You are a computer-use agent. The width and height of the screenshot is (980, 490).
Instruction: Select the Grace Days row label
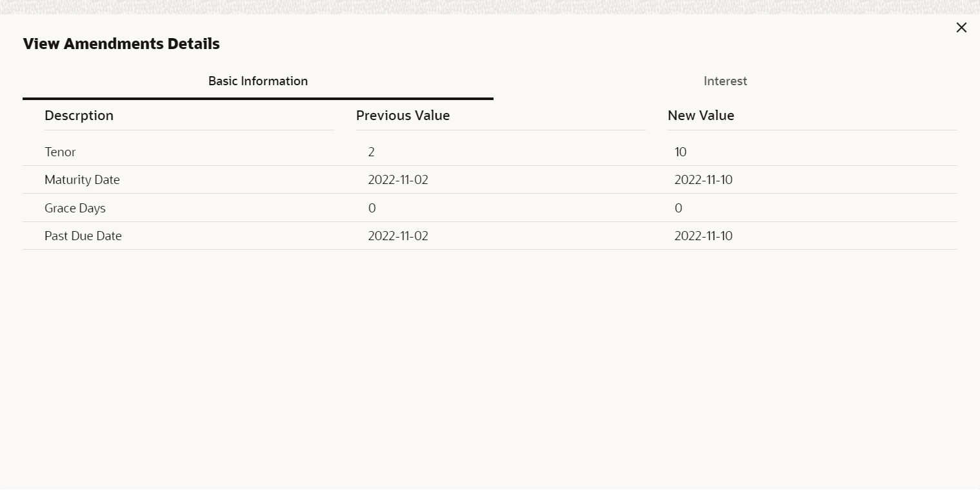[75, 209]
